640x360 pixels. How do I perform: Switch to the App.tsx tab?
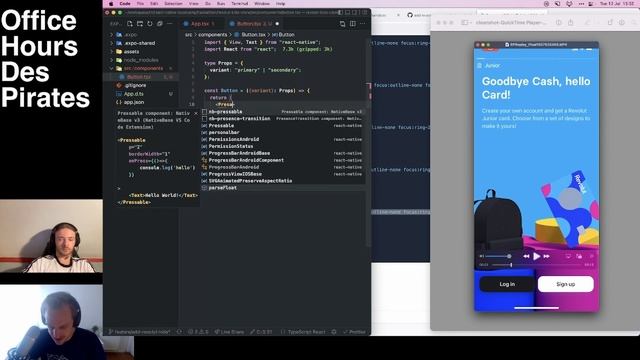(x=200, y=24)
